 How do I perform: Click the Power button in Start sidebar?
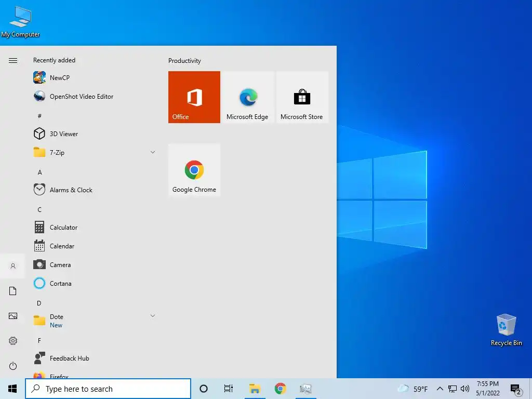coord(13,366)
